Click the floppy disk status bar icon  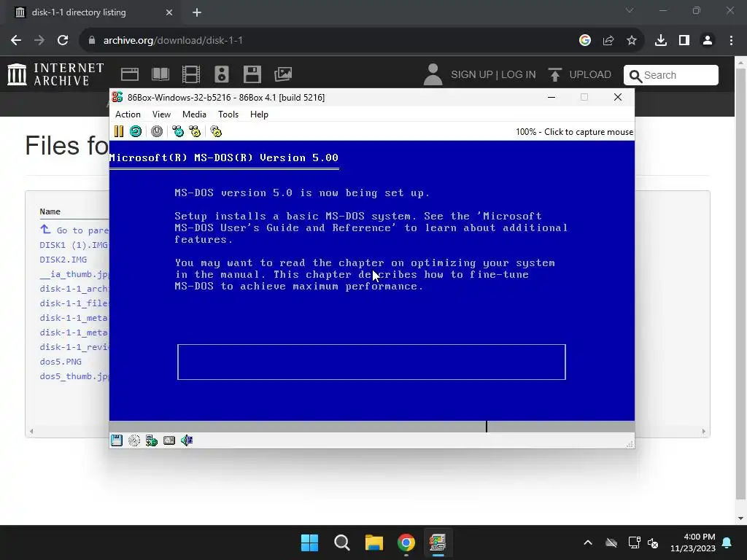click(x=117, y=440)
